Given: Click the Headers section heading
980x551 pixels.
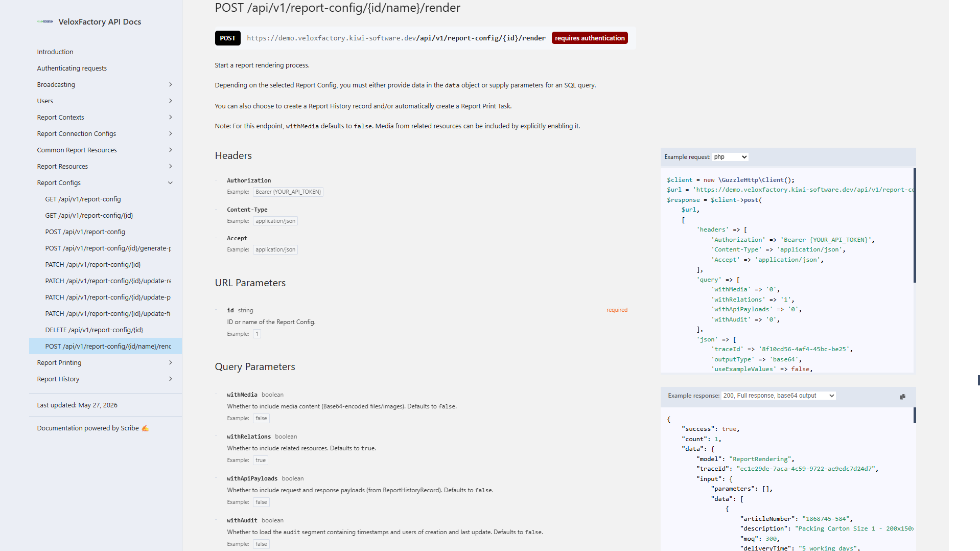Looking at the screenshot, I should click(x=233, y=155).
